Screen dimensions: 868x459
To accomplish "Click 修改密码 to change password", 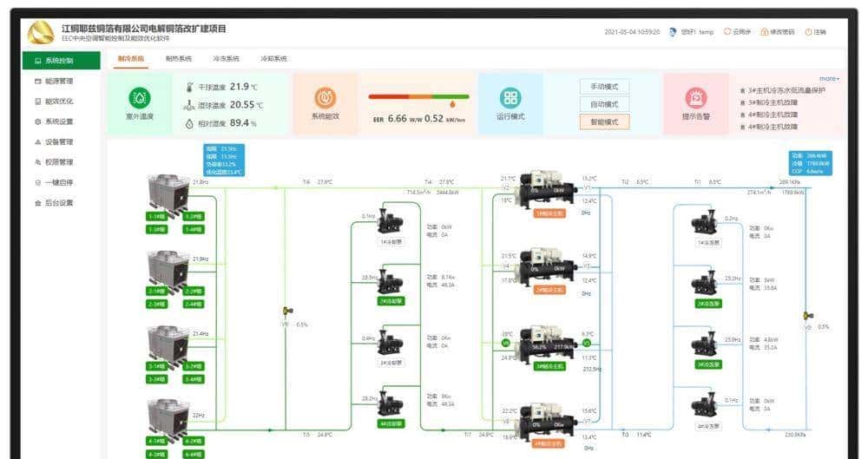I will [x=777, y=32].
